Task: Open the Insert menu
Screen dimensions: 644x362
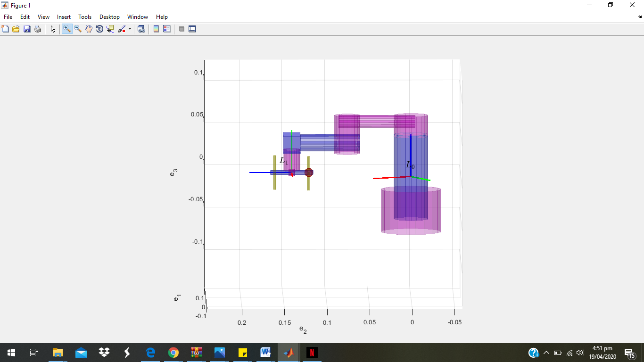Action: 64,16
